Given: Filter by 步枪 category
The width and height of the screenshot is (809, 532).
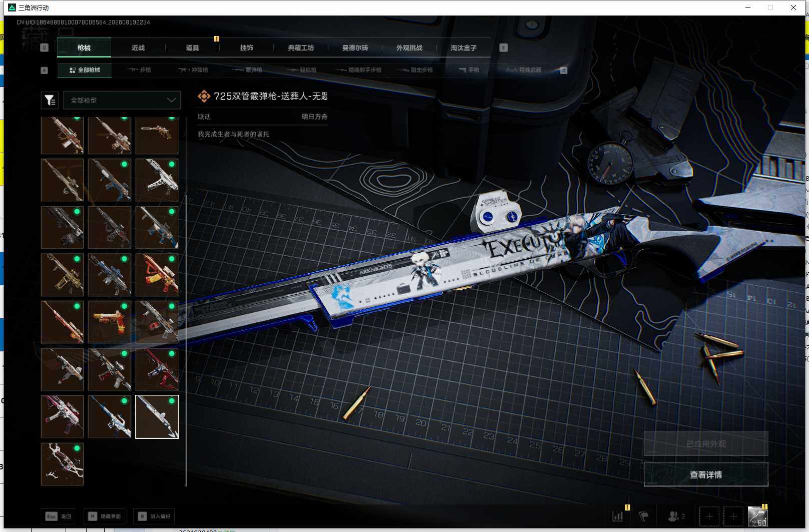Looking at the screenshot, I should [x=139, y=70].
